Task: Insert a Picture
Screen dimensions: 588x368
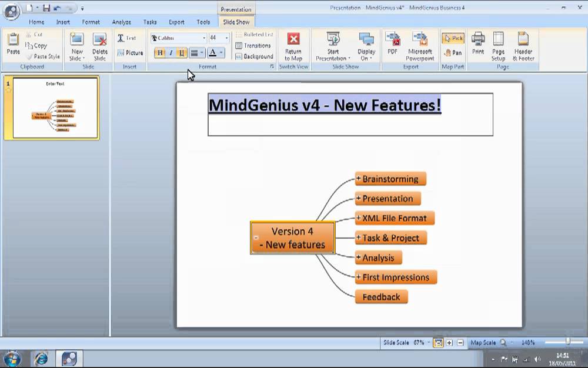Action: pyautogui.click(x=130, y=53)
